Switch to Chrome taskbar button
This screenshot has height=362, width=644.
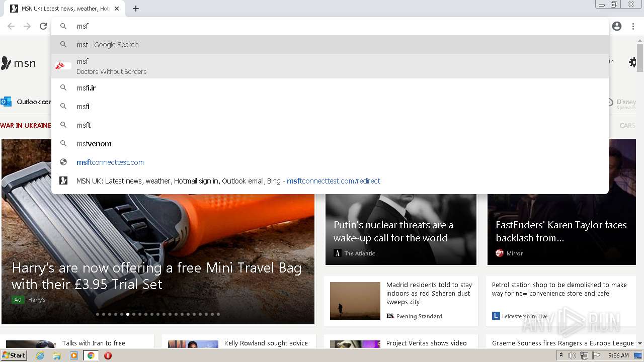(x=91, y=355)
